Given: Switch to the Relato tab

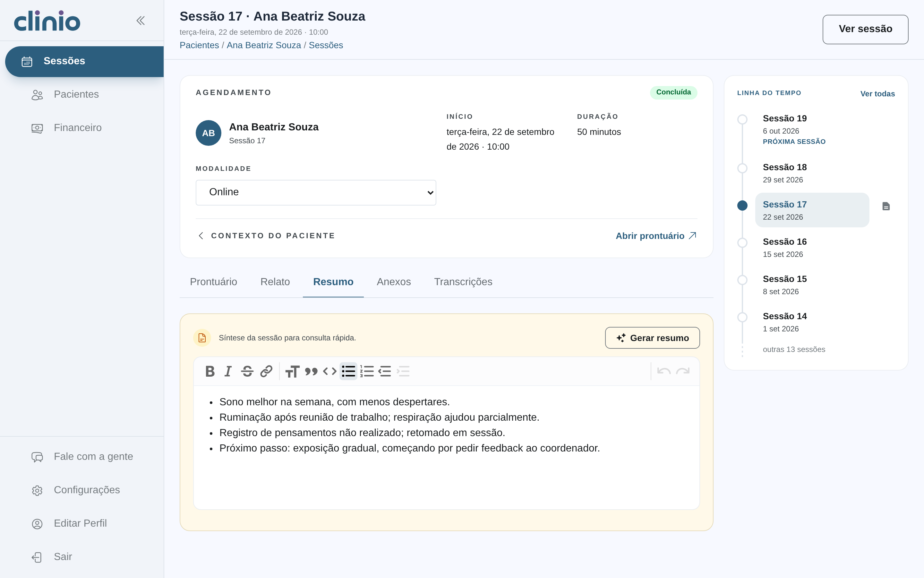Looking at the screenshot, I should tap(275, 282).
